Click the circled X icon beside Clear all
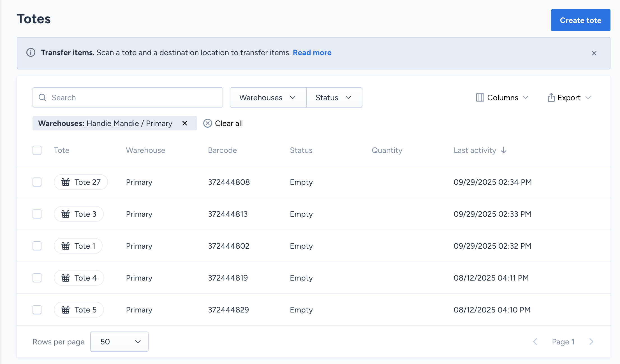The image size is (620, 364). point(207,123)
